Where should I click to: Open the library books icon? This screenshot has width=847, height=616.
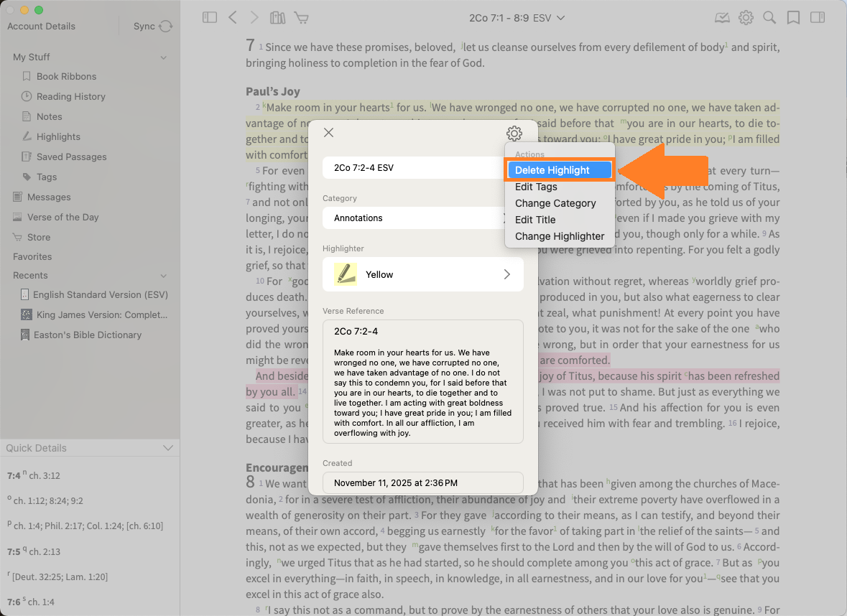point(277,18)
